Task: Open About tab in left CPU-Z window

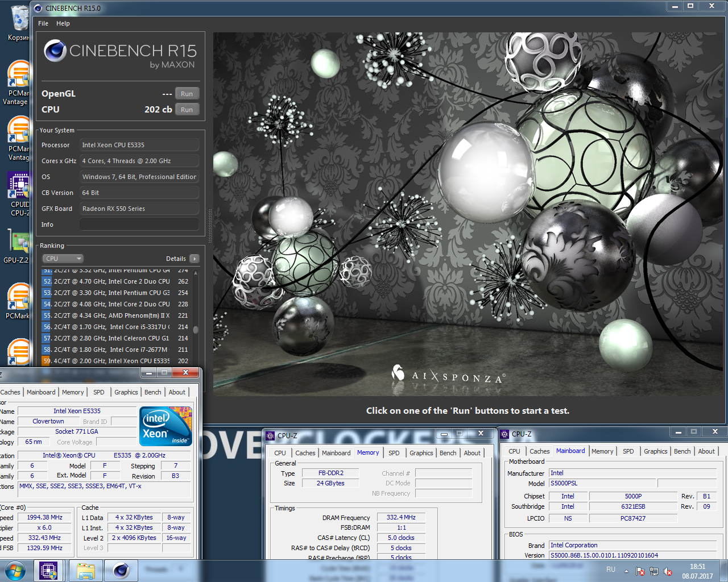Action: tap(177, 392)
